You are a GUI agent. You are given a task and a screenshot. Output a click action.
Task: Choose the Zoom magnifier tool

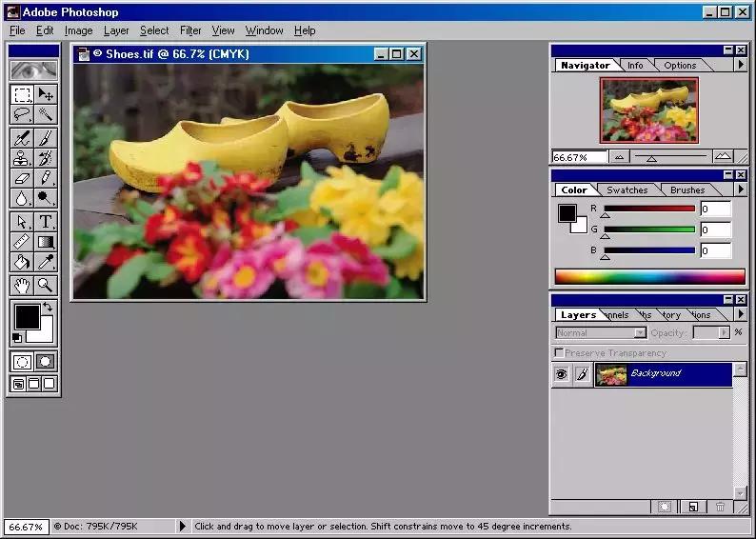[45, 285]
